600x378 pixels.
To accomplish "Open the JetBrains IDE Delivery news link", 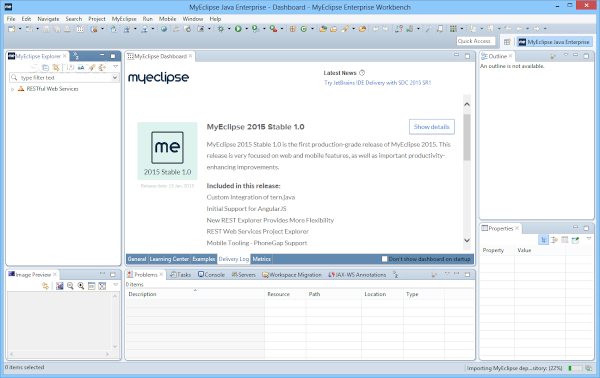I will [x=377, y=83].
